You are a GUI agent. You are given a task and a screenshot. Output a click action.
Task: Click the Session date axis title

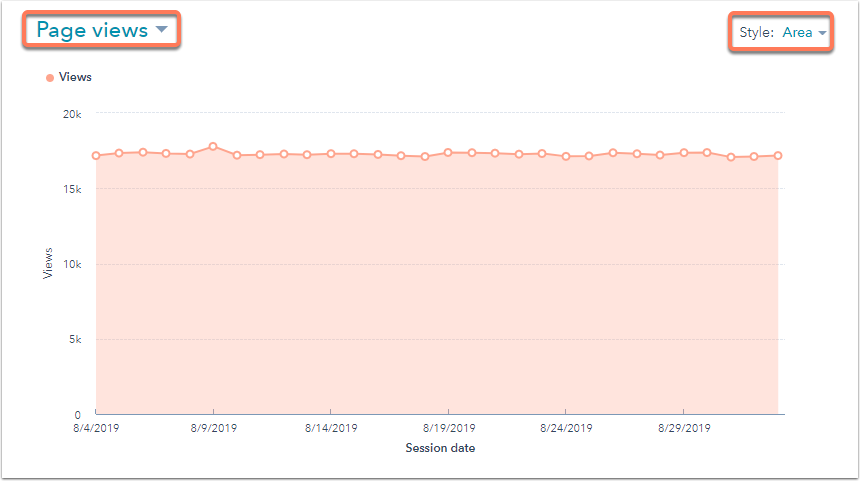coord(440,448)
